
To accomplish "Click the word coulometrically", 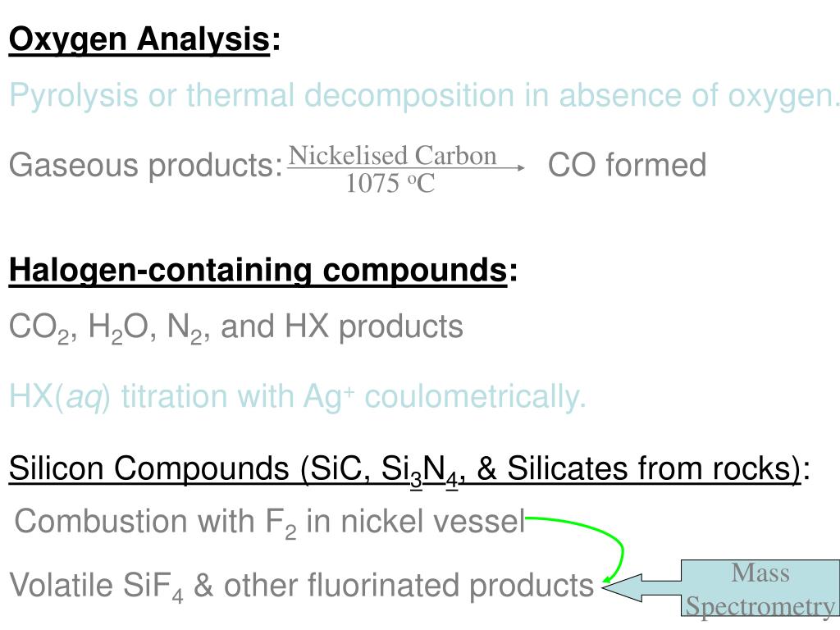I will [475, 398].
